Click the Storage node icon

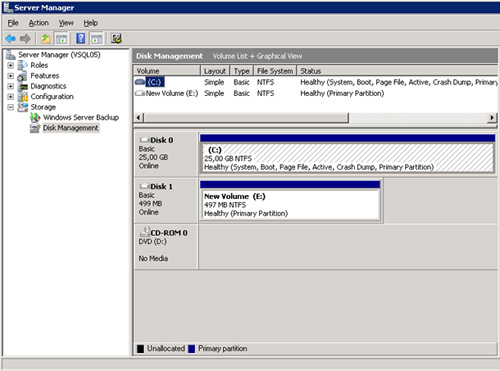[x=23, y=107]
